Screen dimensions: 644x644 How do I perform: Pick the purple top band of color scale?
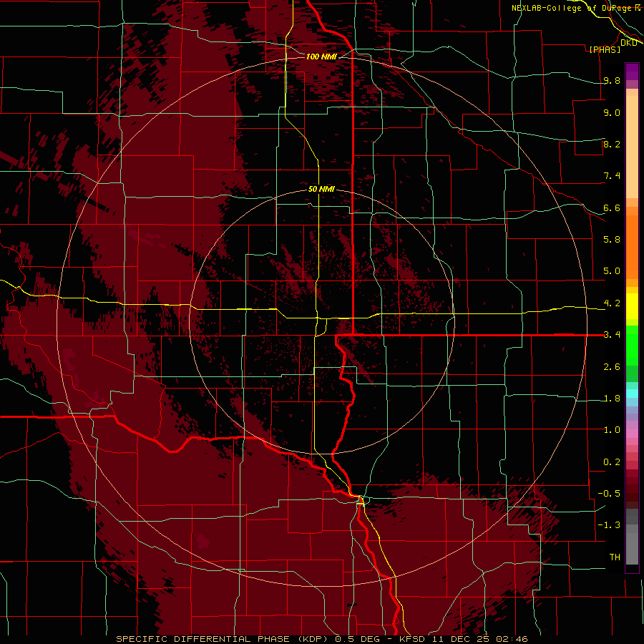[632, 72]
